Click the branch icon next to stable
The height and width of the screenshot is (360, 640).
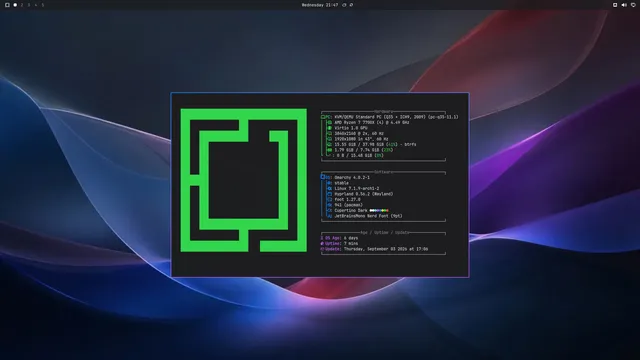[x=330, y=183]
